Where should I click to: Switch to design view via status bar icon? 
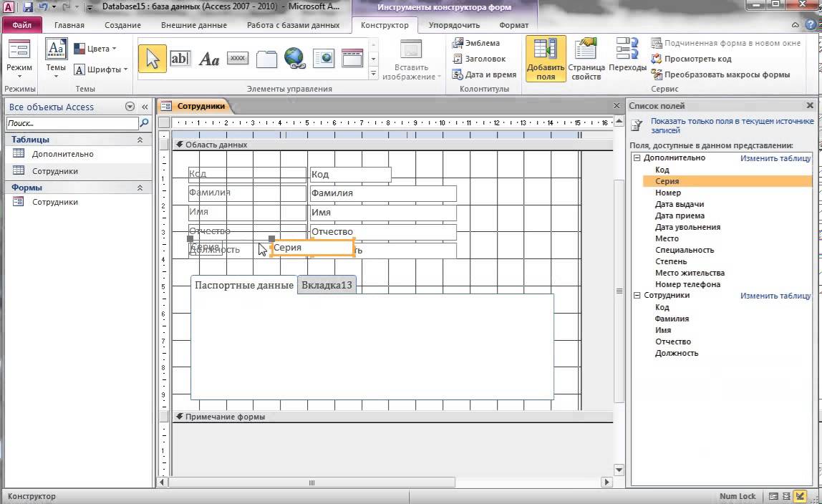tap(800, 496)
